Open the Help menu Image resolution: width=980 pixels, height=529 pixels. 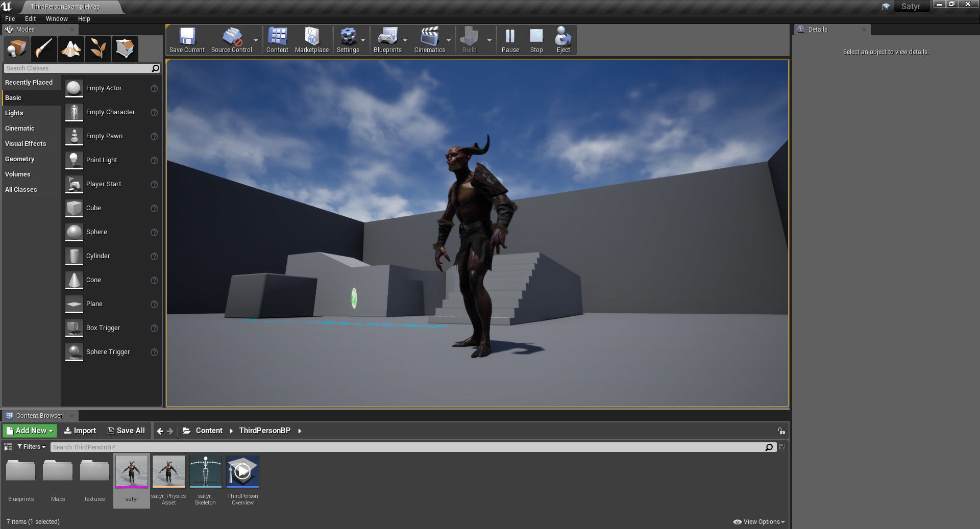(x=84, y=18)
